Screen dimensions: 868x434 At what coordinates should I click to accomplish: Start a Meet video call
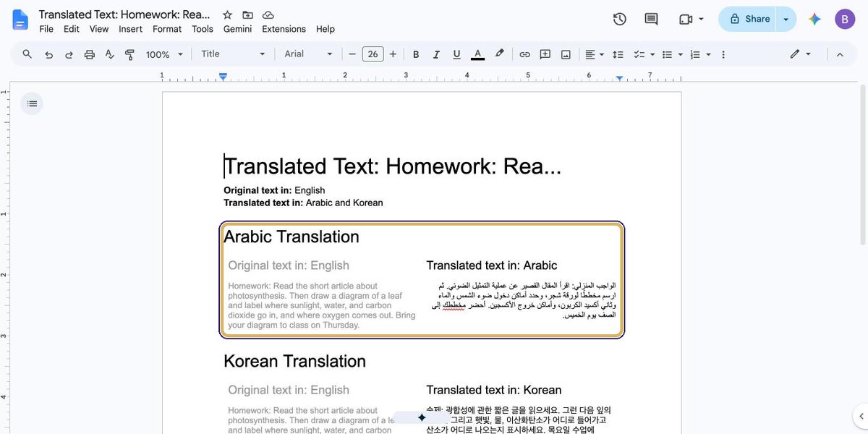686,20
